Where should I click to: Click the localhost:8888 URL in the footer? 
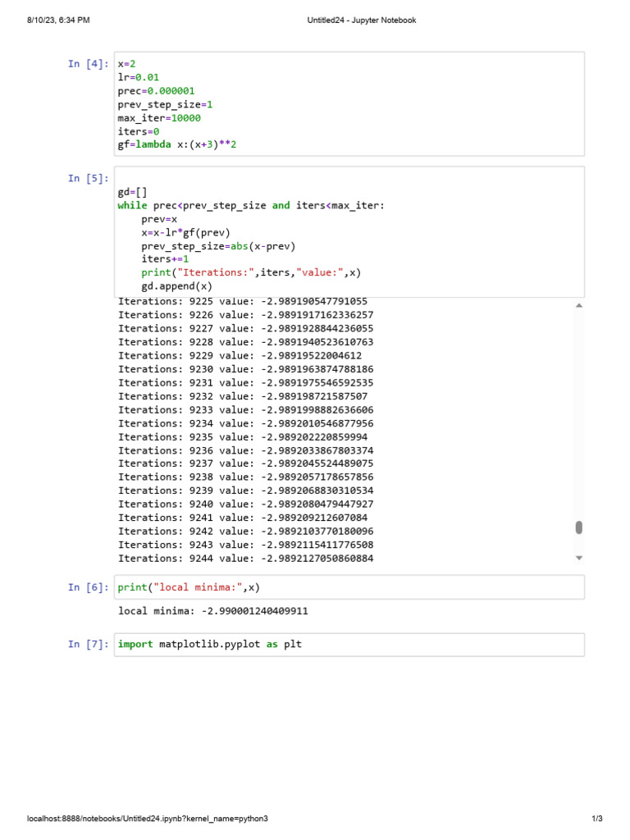(x=148, y=819)
